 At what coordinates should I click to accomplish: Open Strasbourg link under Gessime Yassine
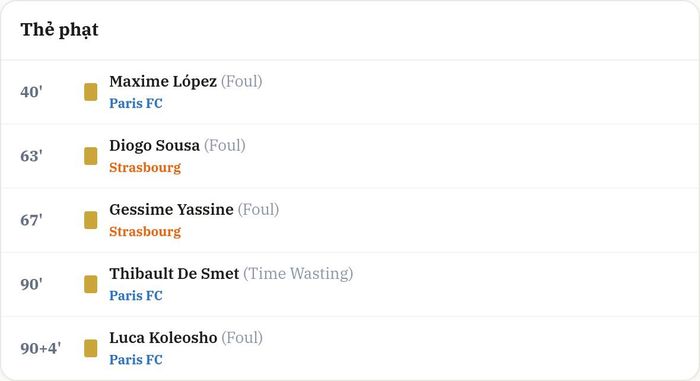145,232
